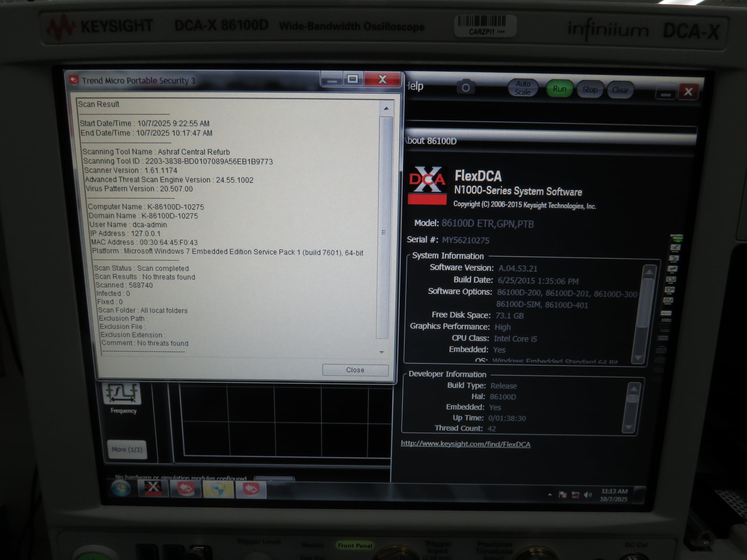Screen dimensions: 747x560
Task: Click the 'Virus Pattern Version : 20.507.00' line
Action: (x=139, y=188)
